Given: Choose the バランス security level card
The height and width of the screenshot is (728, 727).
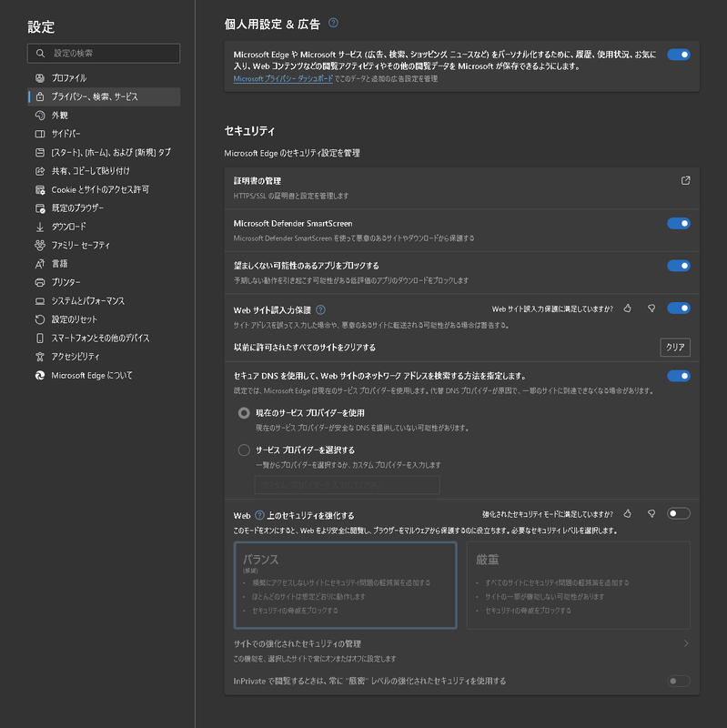Looking at the screenshot, I should click(345, 585).
